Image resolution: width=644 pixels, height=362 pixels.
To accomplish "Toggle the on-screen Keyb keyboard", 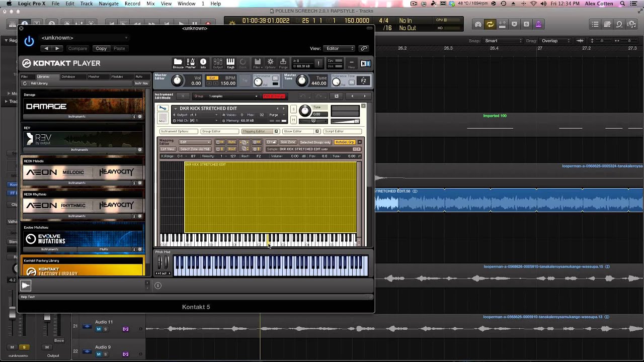I will [x=230, y=63].
